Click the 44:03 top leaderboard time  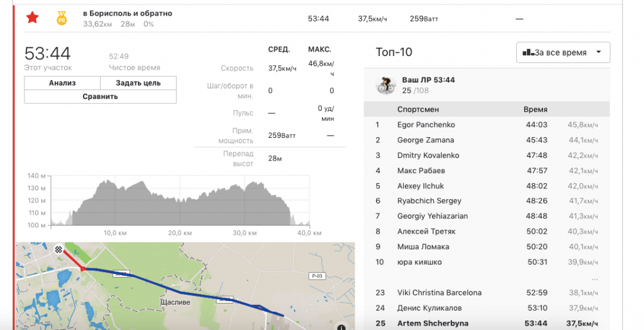pyautogui.click(x=536, y=125)
